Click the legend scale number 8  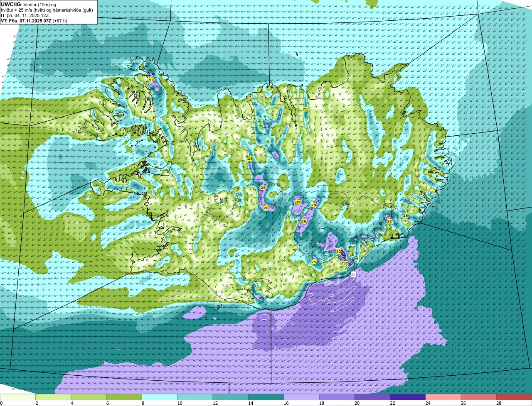(142, 403)
